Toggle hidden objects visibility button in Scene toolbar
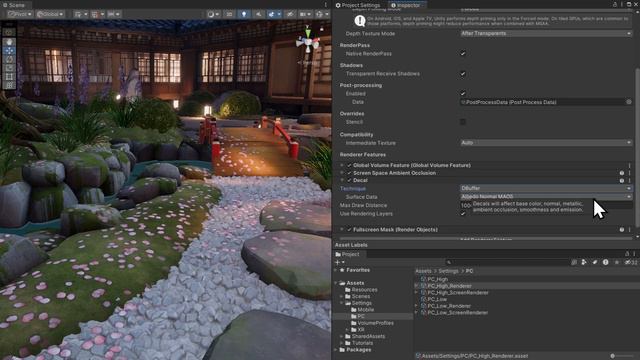640x360 pixels. pos(290,14)
